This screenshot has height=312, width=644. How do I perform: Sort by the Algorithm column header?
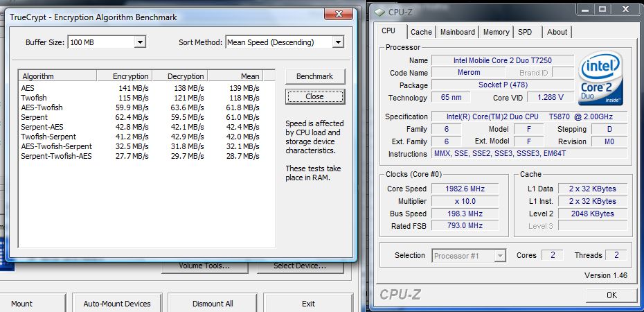coord(57,76)
